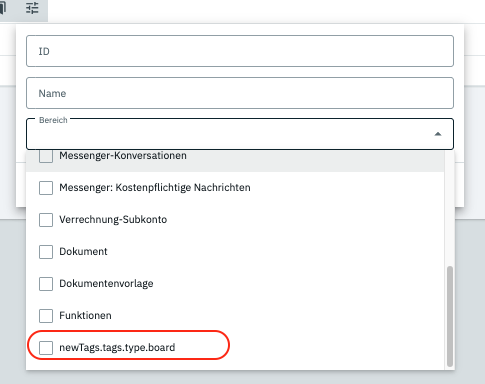The height and width of the screenshot is (384, 485).
Task: Choose the newTags.tags.type.board option text
Action: (117, 348)
